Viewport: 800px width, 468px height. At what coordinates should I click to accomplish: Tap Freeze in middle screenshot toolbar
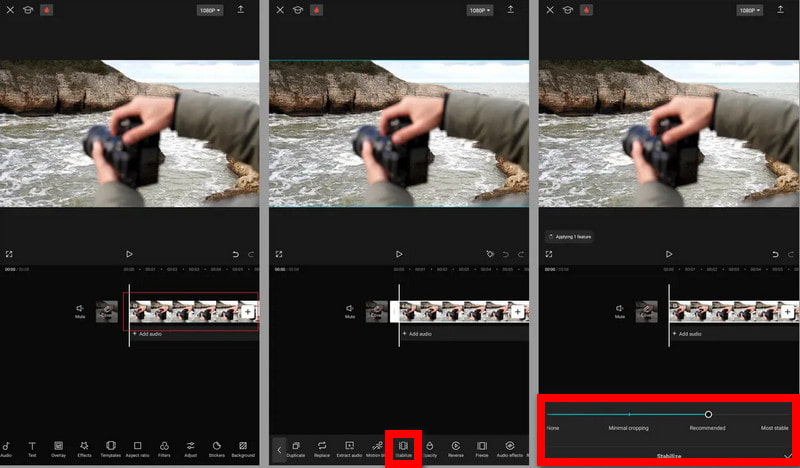(x=482, y=449)
